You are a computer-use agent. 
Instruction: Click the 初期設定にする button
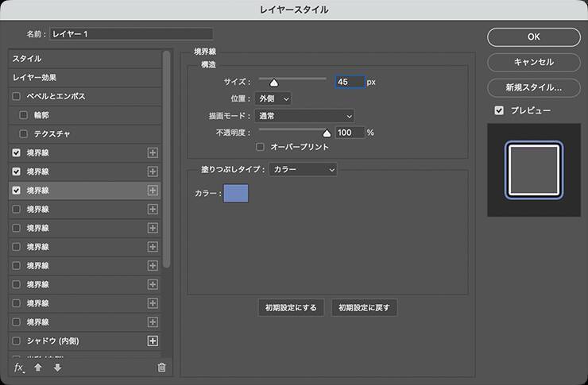point(291,308)
